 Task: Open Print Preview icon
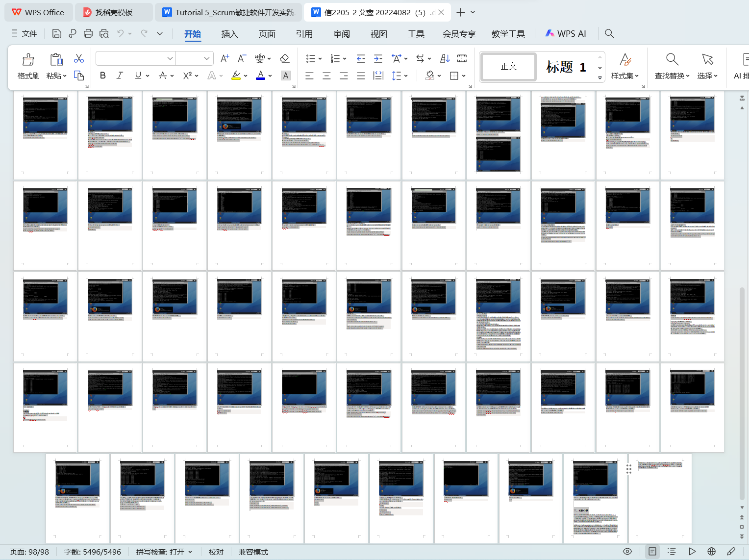tap(104, 33)
